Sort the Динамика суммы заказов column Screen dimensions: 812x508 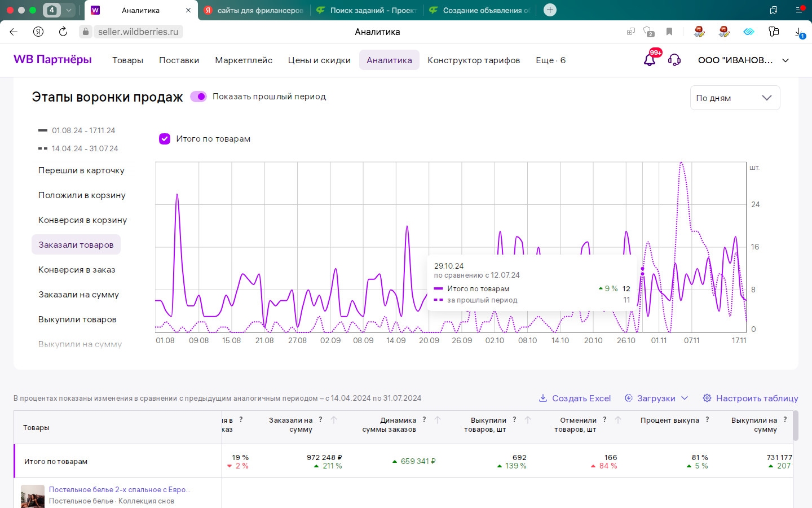coord(438,420)
